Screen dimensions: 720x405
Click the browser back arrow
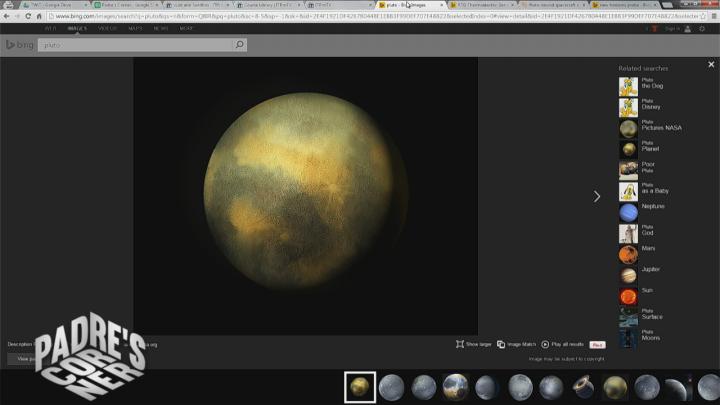pyautogui.click(x=6, y=17)
